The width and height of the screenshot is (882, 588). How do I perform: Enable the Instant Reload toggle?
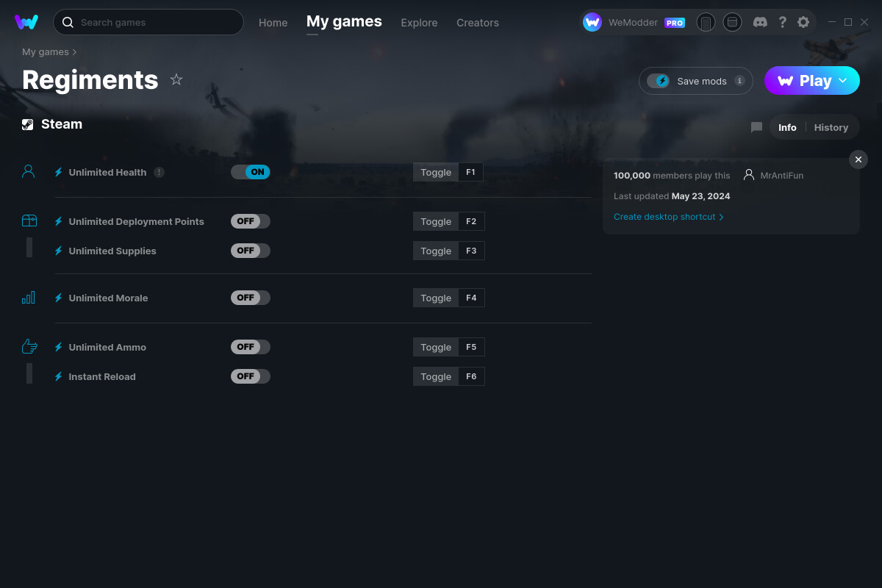pyautogui.click(x=250, y=376)
